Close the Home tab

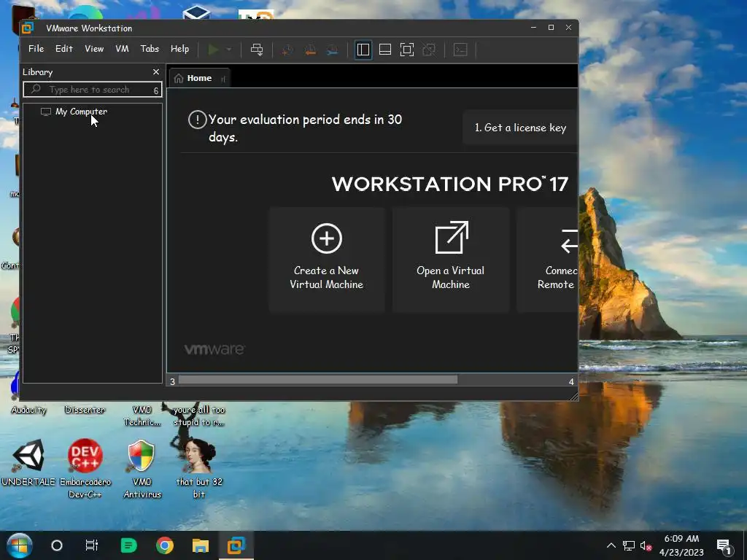click(x=223, y=79)
